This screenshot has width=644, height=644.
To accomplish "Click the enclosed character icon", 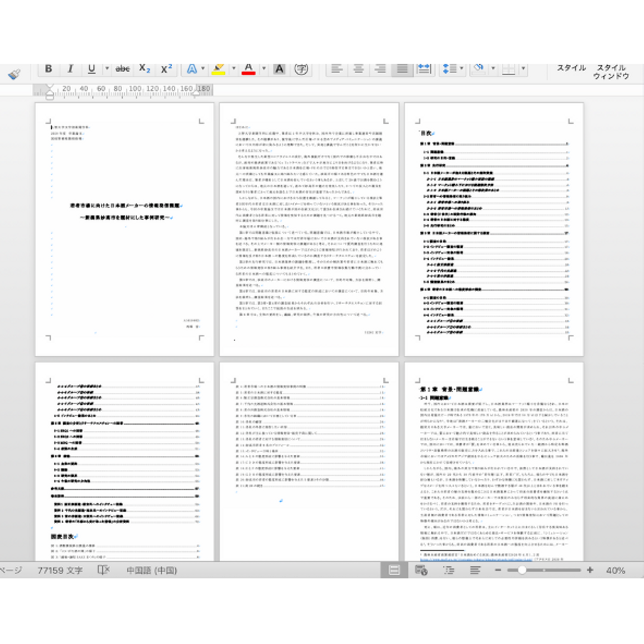I will point(301,69).
